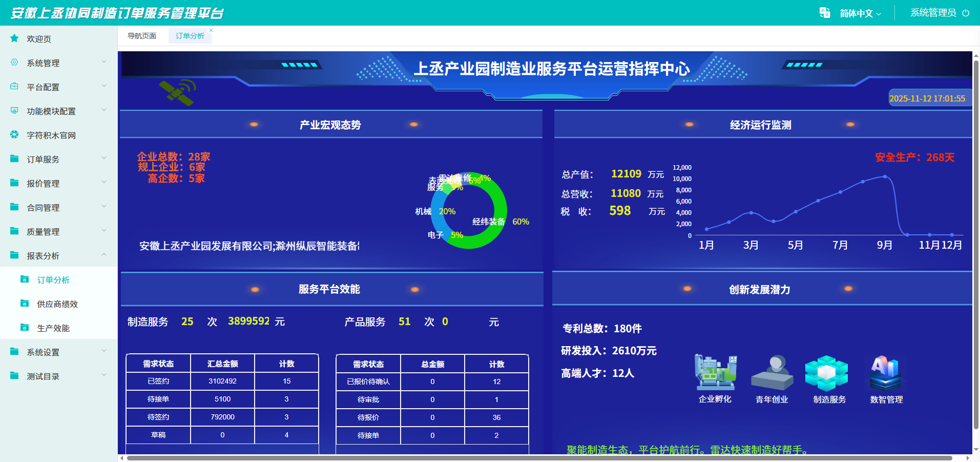The width and height of the screenshot is (980, 462).
Task: Open the 简体中文 language dropdown
Action: point(860,13)
